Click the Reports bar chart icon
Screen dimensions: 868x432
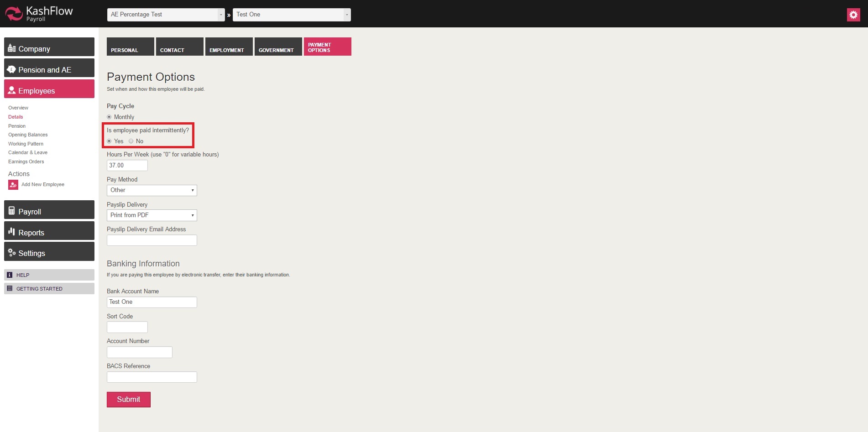pyautogui.click(x=12, y=232)
